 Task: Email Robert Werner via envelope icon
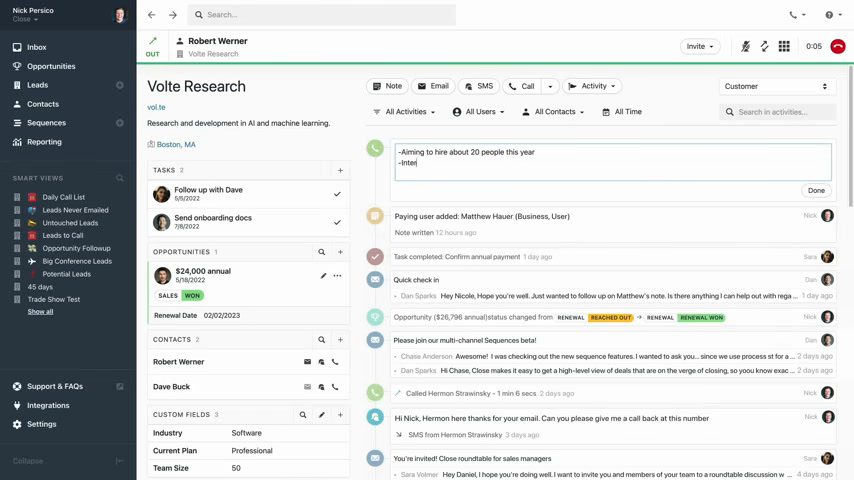[307, 362]
